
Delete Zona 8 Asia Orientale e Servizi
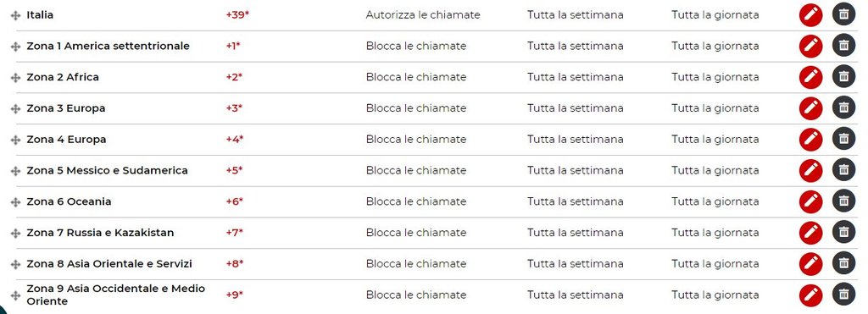(843, 264)
